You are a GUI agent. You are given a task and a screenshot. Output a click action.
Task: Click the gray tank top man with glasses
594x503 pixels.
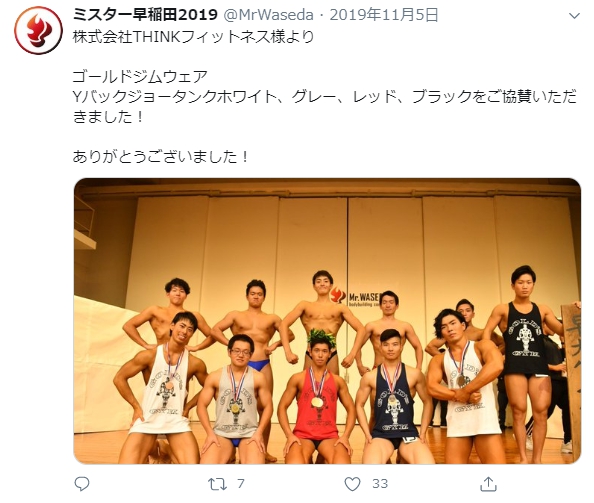tap(236, 400)
